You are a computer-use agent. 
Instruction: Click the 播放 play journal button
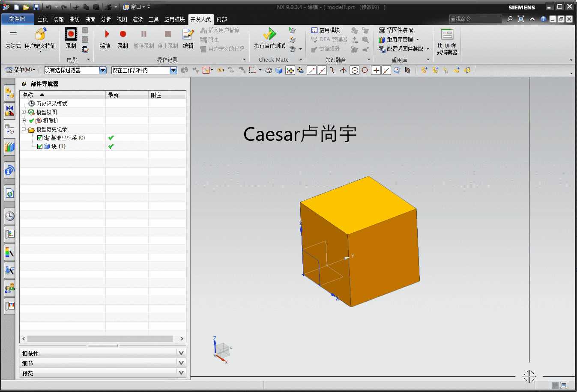click(x=105, y=39)
